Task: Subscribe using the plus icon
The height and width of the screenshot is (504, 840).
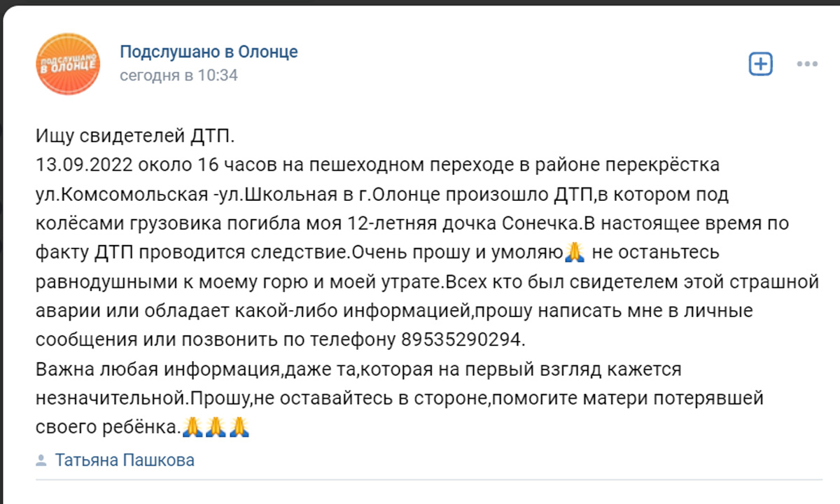Action: point(761,64)
